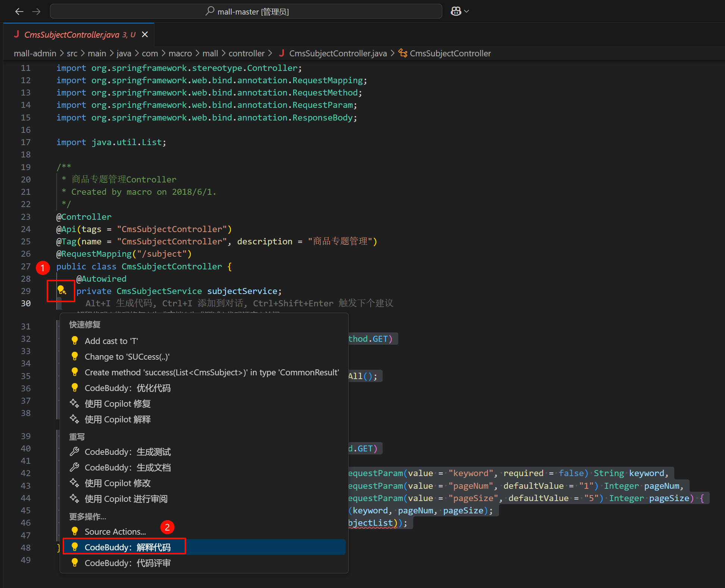Click the search magnifier icon in title bar

(x=210, y=11)
